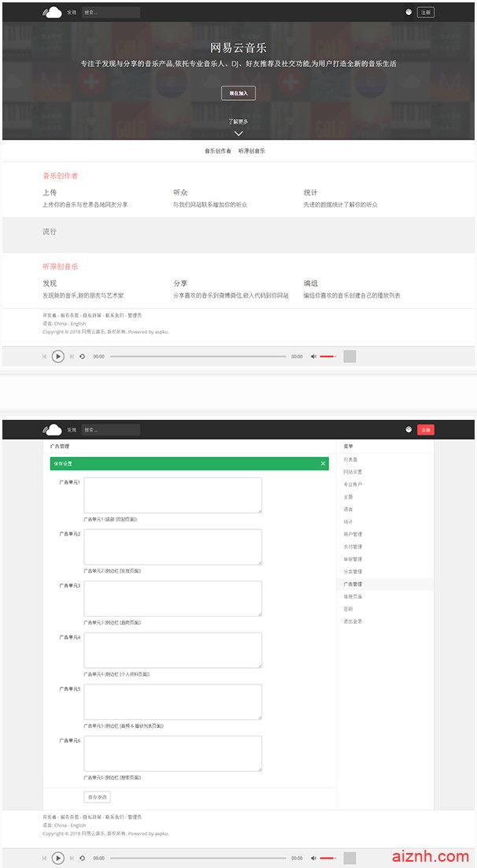Click the cloud logo on the landing page

click(53, 12)
